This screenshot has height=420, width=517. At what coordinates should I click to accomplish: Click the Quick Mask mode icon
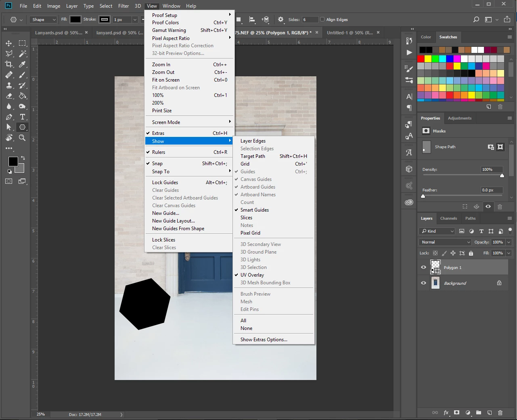click(x=9, y=181)
